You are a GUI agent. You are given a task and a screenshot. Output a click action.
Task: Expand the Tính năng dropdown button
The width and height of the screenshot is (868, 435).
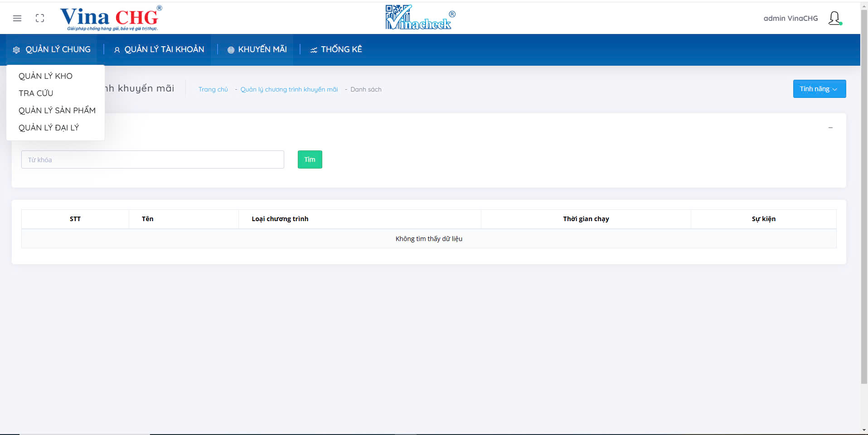coord(820,89)
